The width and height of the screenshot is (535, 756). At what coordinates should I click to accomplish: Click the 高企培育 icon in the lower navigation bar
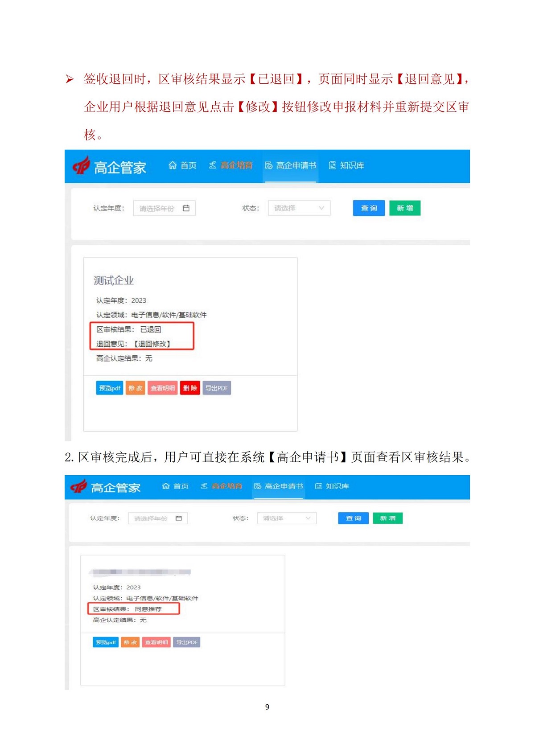point(204,486)
